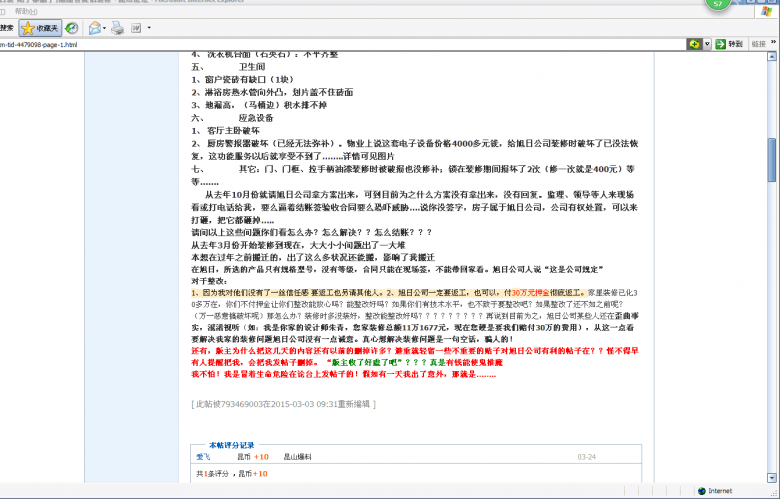
Task: Open the Mail envelope toolbar icon
Action: [x=94, y=28]
